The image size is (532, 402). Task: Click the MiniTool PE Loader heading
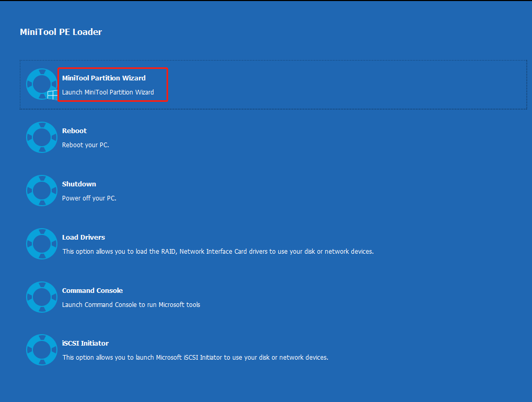(61, 32)
